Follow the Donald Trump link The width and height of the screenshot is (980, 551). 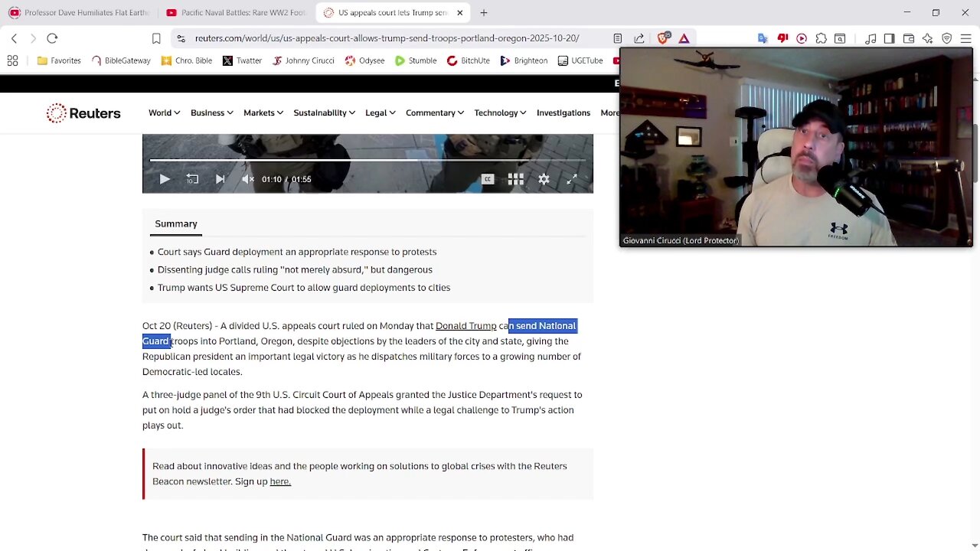coord(466,326)
